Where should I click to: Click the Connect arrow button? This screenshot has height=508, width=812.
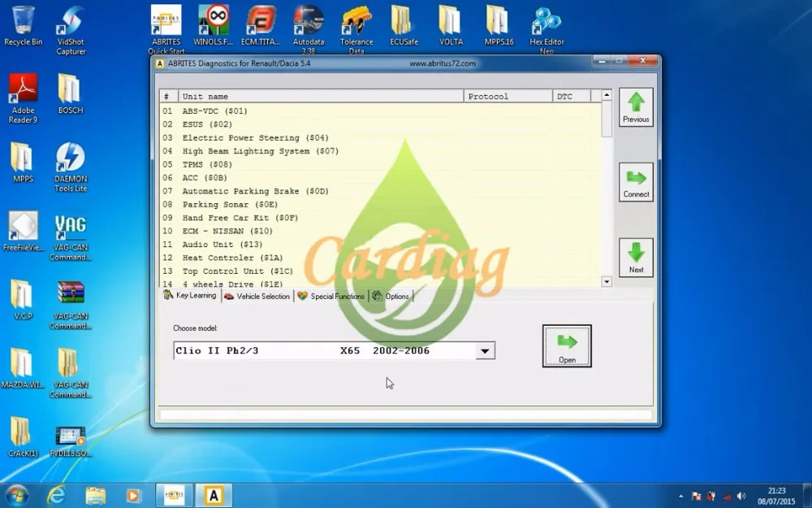tap(636, 182)
